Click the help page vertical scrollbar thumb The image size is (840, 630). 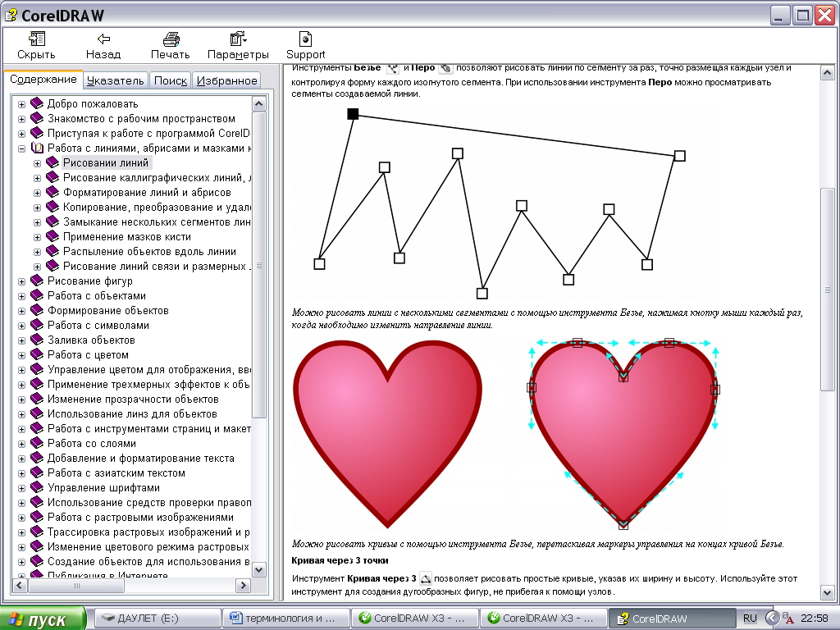(827, 290)
